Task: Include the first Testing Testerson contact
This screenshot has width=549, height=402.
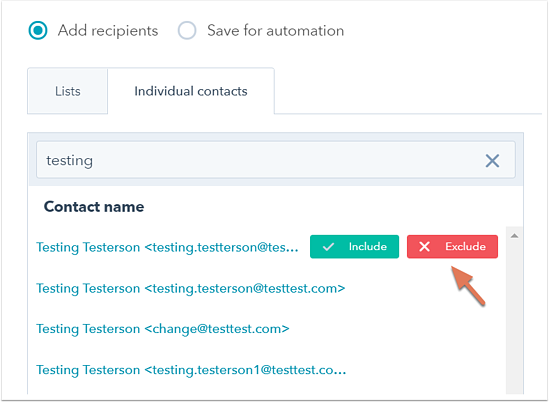Action: coord(354,247)
